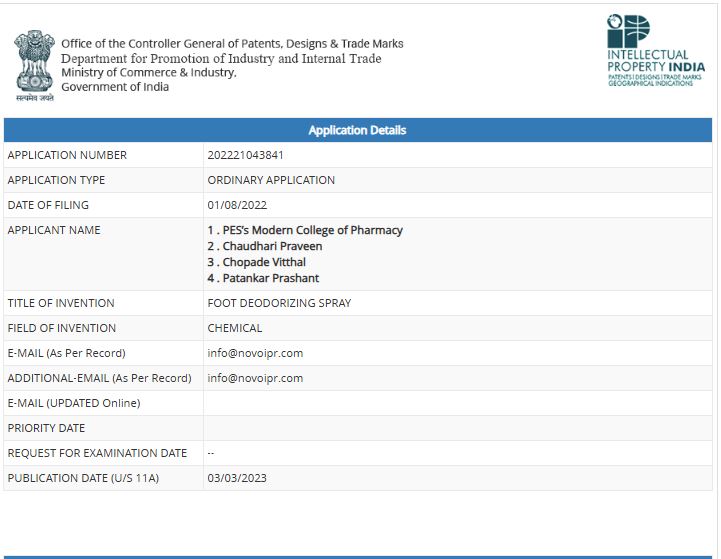The image size is (721, 559).
Task: Click the PRIORITY DATE label
Action: pyautogui.click(x=46, y=428)
